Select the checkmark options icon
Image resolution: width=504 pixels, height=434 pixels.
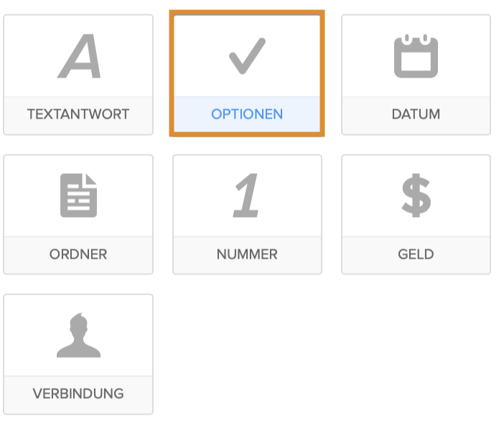(x=247, y=56)
